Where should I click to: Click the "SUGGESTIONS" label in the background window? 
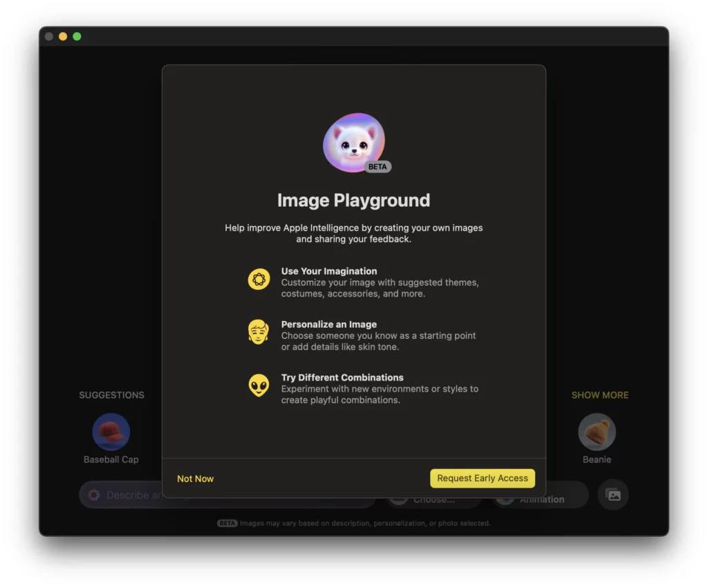click(x=111, y=395)
